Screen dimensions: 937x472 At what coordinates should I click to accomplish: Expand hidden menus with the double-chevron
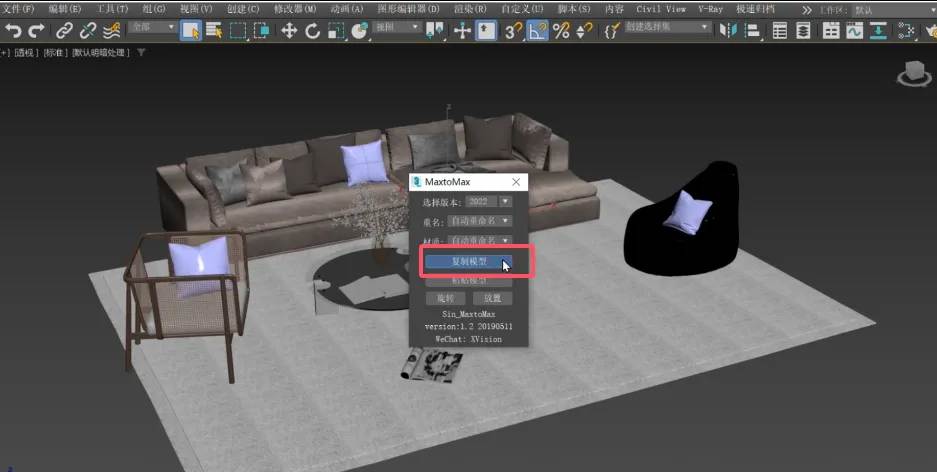807,10
